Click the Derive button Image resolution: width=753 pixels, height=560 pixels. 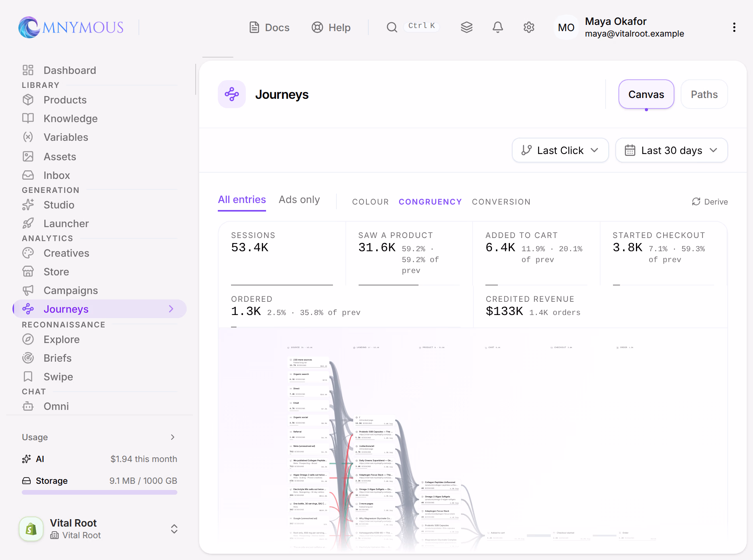(710, 202)
